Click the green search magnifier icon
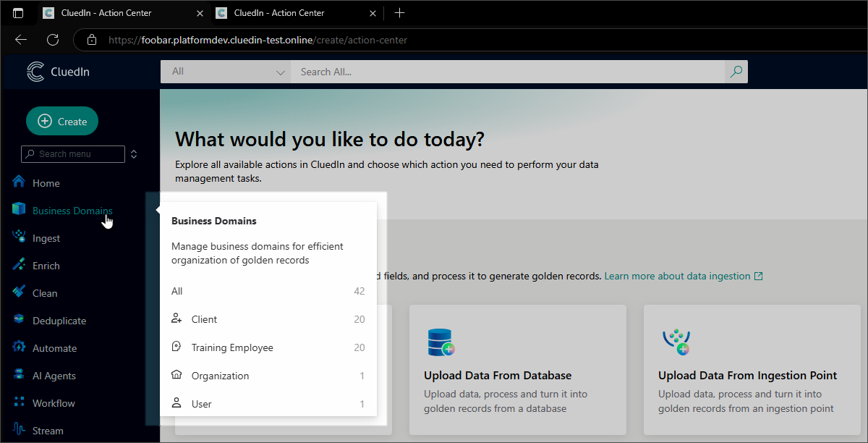 pos(736,72)
